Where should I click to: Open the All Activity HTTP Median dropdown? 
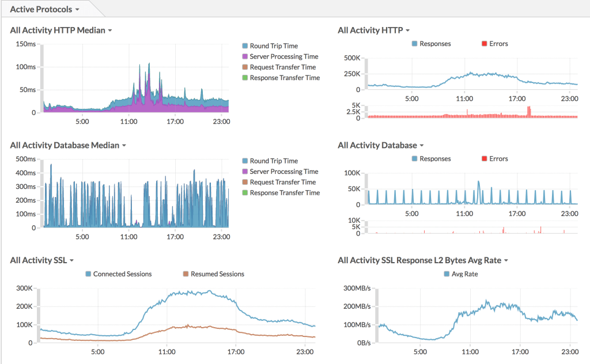coord(109,30)
